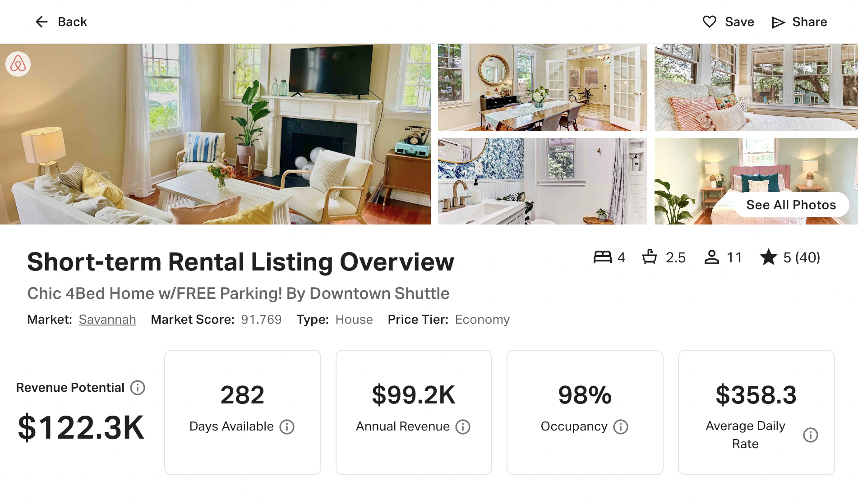Click the Airbnb logo badge on photo
Screen dimensions: 858x504
tap(18, 64)
